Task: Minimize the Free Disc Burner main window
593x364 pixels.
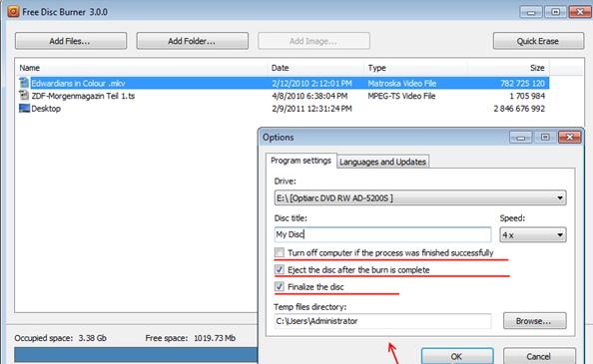Action: point(531,12)
